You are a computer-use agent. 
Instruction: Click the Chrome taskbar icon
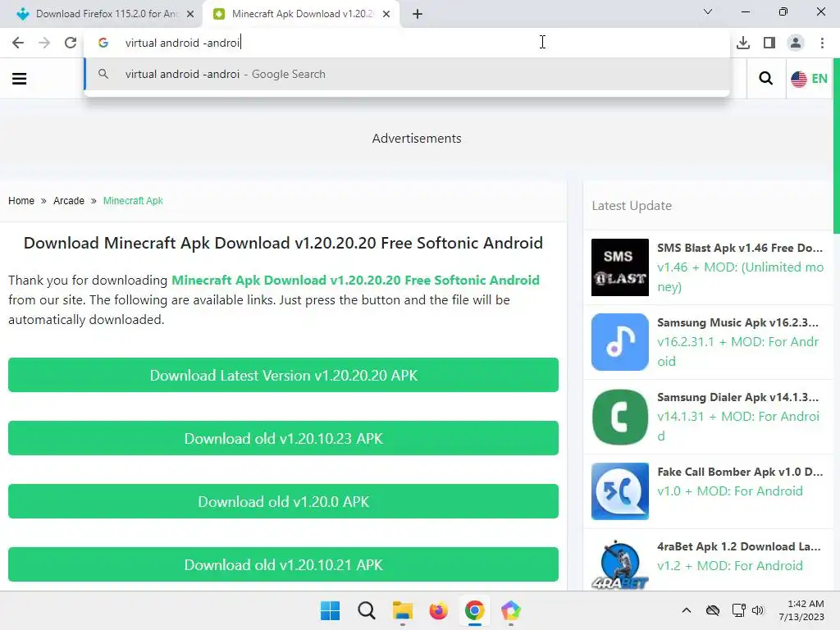475,610
